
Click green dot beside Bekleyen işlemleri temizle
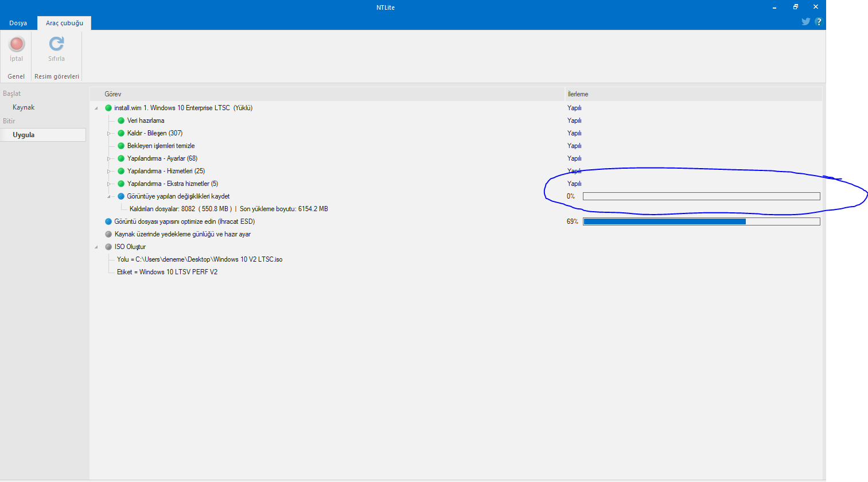[x=121, y=146]
